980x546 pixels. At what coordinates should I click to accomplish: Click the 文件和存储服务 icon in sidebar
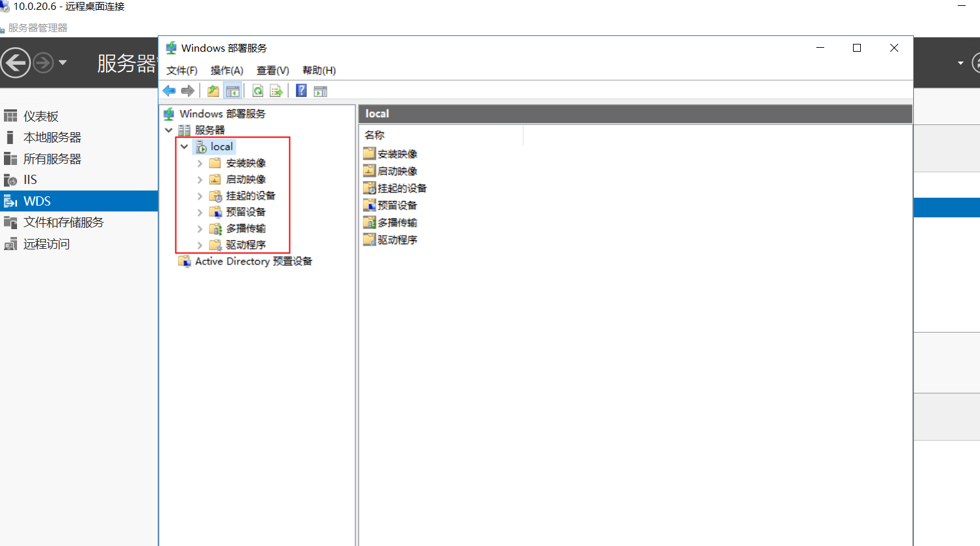tap(10, 223)
